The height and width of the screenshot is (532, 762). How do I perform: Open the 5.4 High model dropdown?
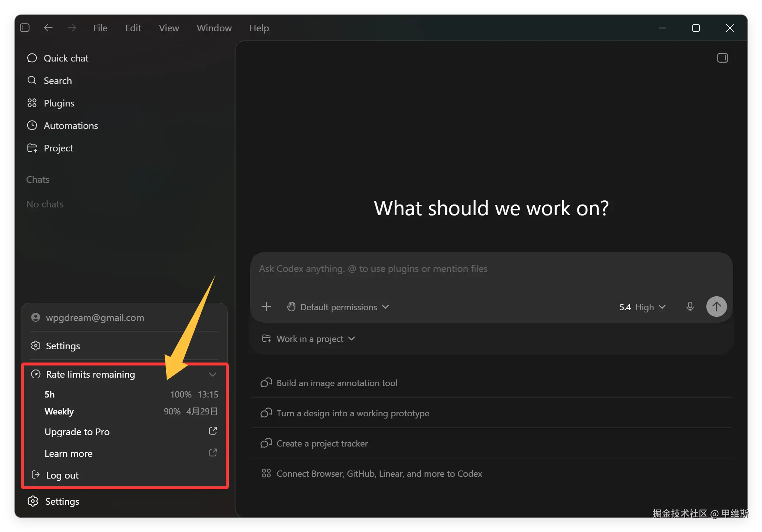(642, 307)
